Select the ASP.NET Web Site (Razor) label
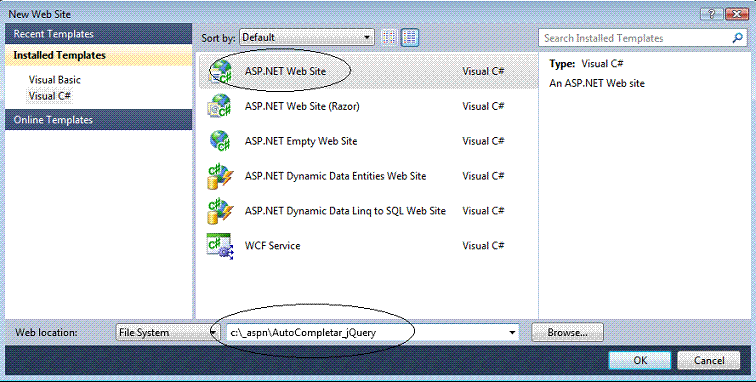The height and width of the screenshot is (382, 756). 302,106
